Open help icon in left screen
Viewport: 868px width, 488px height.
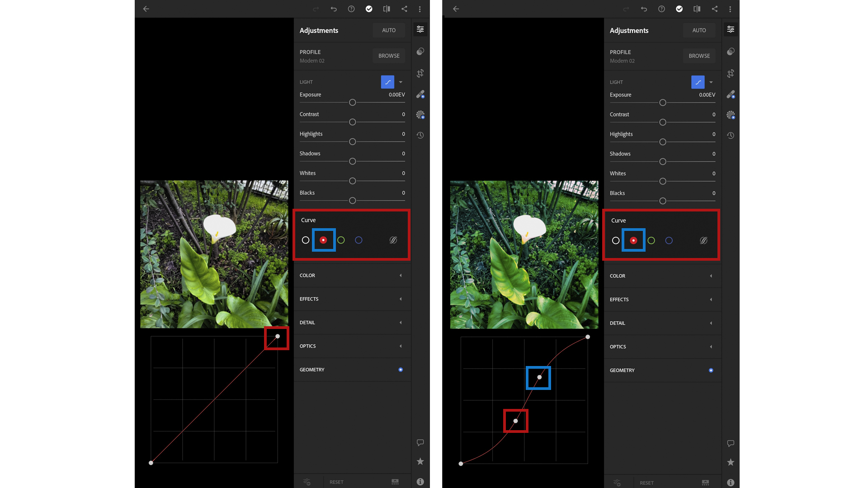click(x=351, y=9)
